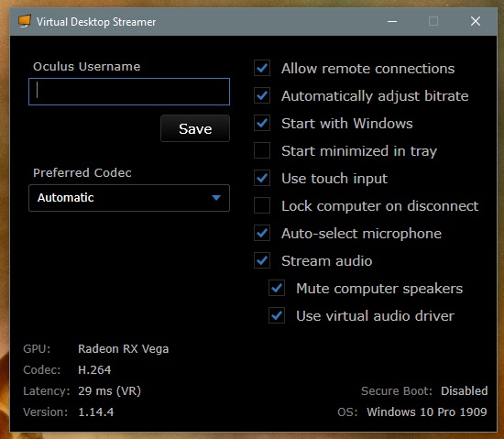Focus the Oculus Username text field
The image size is (504, 439).
129,92
